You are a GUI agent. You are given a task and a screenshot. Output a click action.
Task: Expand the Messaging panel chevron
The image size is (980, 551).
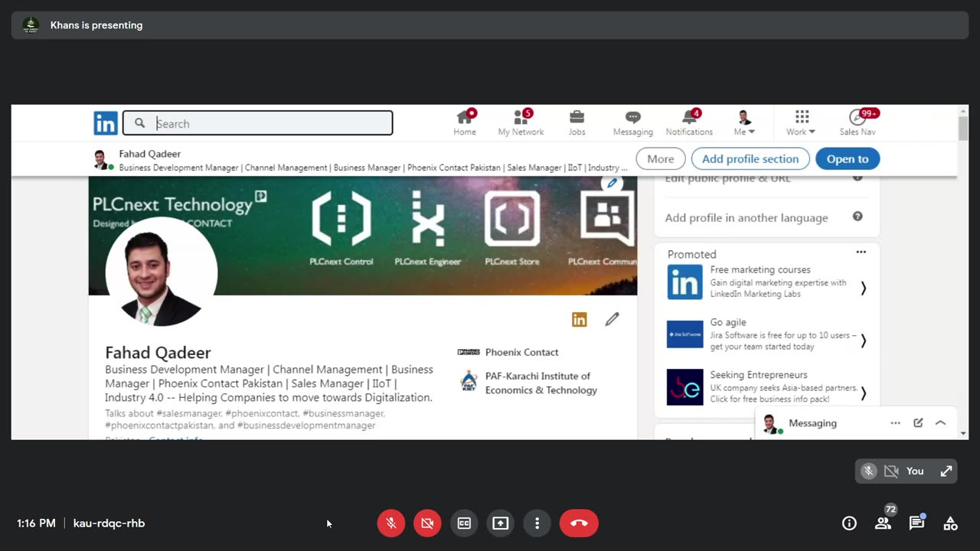tap(941, 423)
